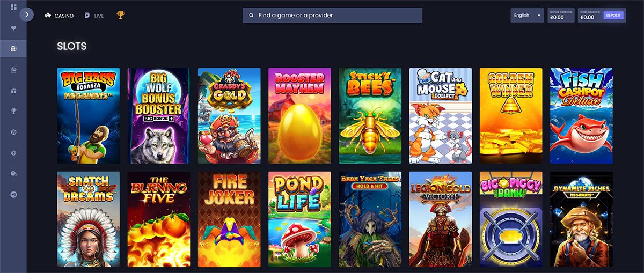Click the trophy icon in the sidebar

pos(13,111)
